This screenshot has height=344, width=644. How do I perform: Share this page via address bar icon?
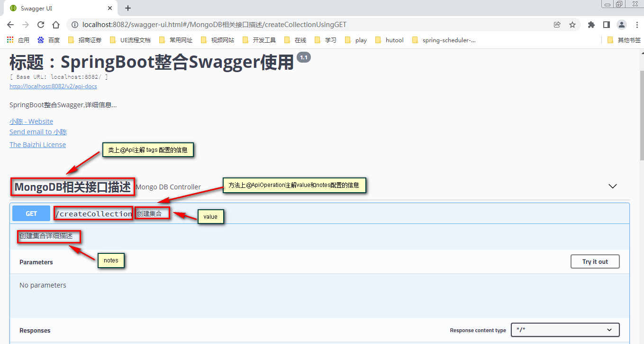pos(557,25)
